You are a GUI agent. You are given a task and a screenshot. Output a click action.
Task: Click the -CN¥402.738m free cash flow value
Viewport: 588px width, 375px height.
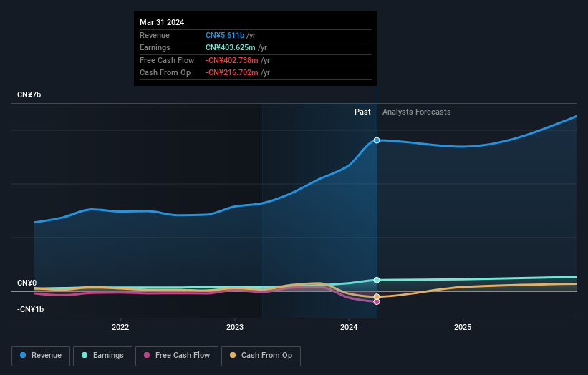tap(232, 60)
